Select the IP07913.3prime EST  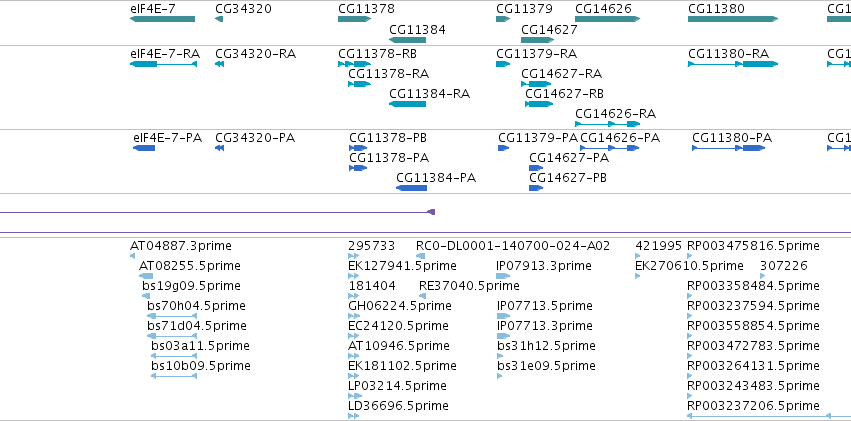tap(504, 276)
